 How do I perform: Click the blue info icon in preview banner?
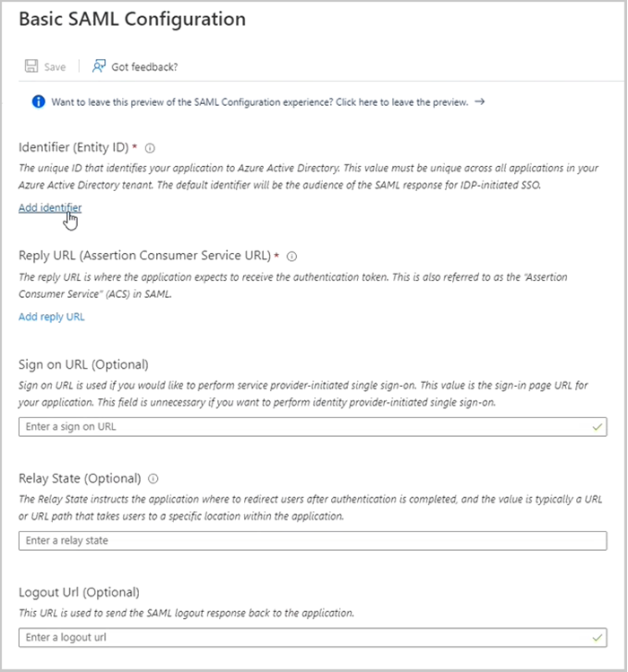(x=39, y=102)
